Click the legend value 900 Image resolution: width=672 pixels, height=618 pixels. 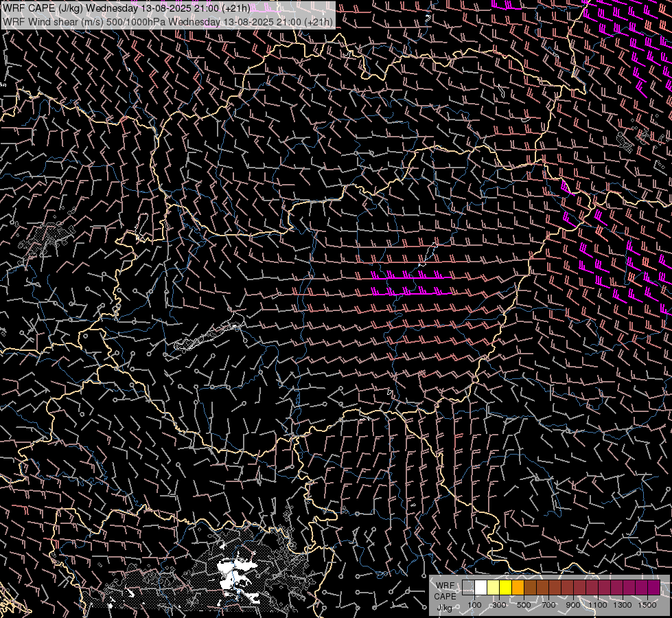pos(573,605)
